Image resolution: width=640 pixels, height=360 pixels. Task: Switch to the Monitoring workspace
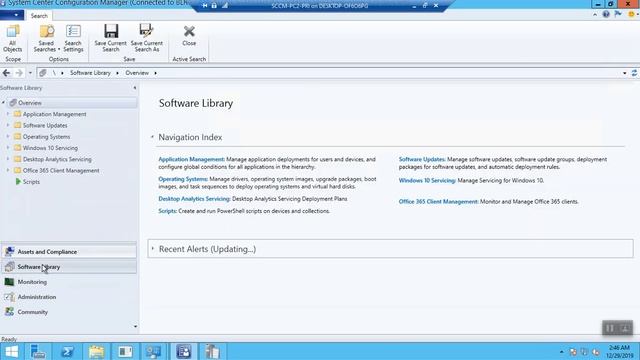[x=69, y=282]
